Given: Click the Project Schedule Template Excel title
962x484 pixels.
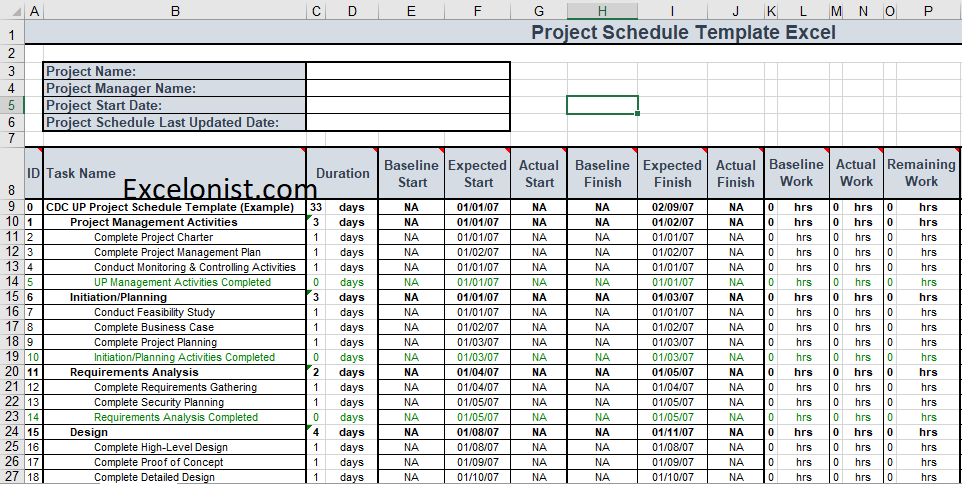Looking at the screenshot, I should click(683, 32).
